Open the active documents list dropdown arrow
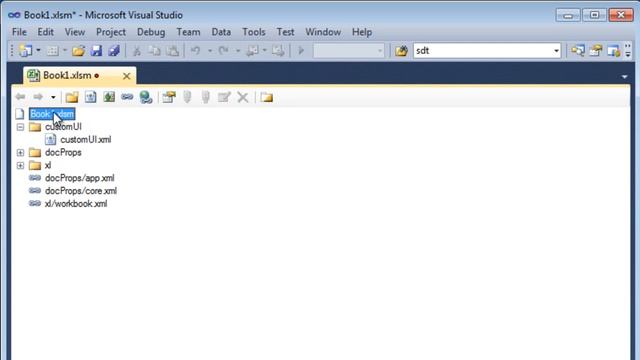Viewport: 640px width, 360px height. [x=624, y=77]
